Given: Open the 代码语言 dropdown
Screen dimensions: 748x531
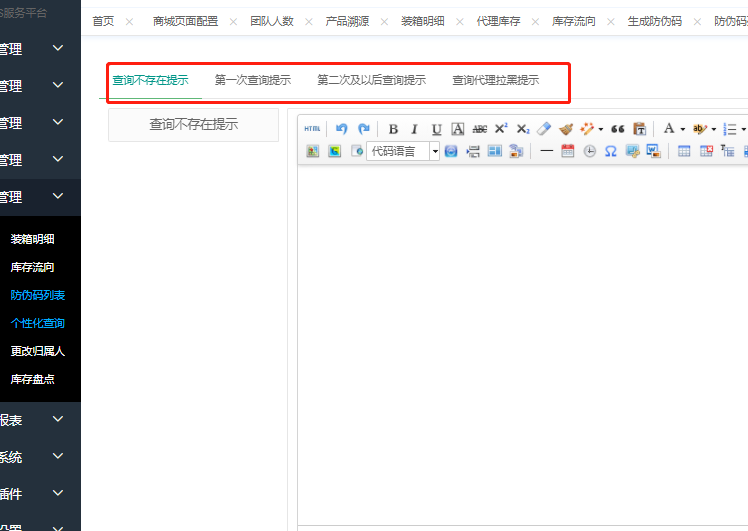Looking at the screenshot, I should pos(435,151).
